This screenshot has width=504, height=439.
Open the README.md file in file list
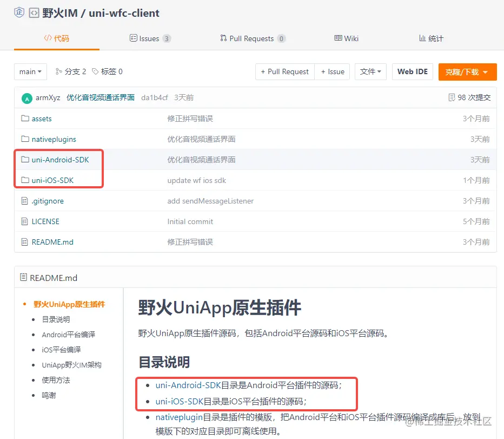pyautogui.click(x=52, y=242)
